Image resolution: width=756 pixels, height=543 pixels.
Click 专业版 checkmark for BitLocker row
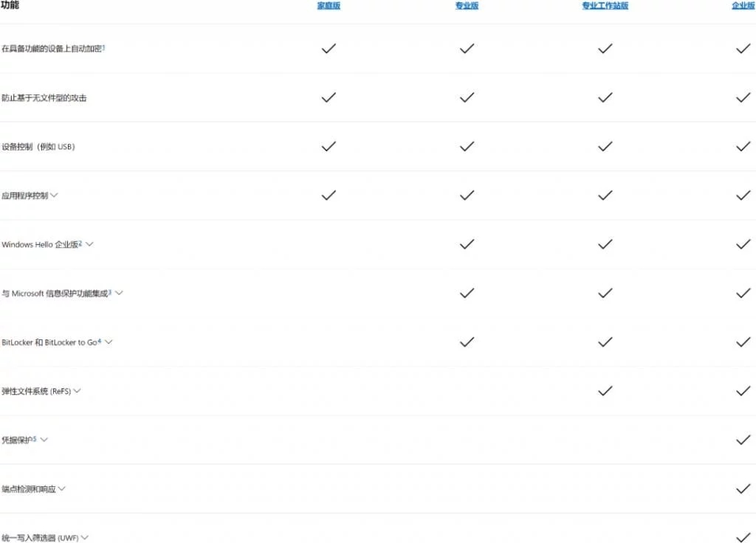[x=467, y=342]
